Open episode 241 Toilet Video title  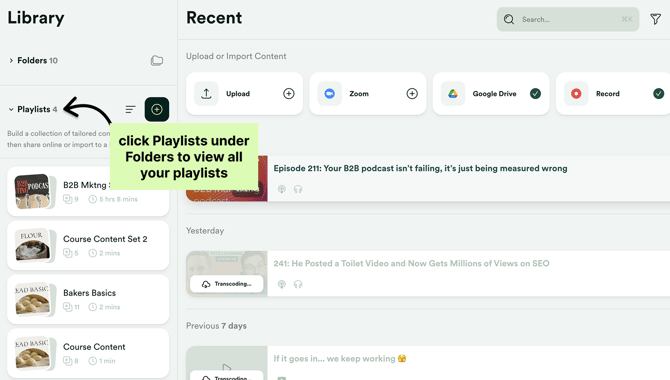pos(411,263)
